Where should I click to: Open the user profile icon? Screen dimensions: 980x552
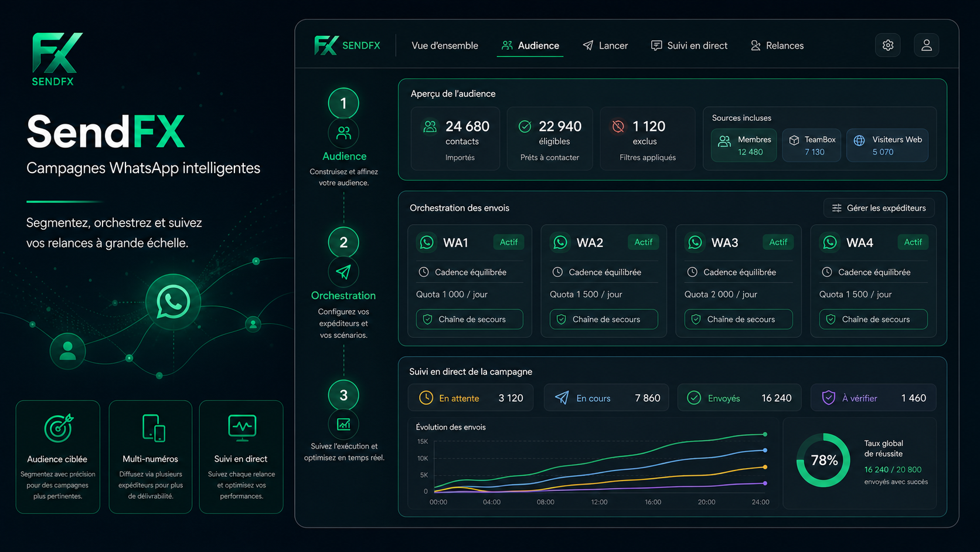pyautogui.click(x=927, y=45)
